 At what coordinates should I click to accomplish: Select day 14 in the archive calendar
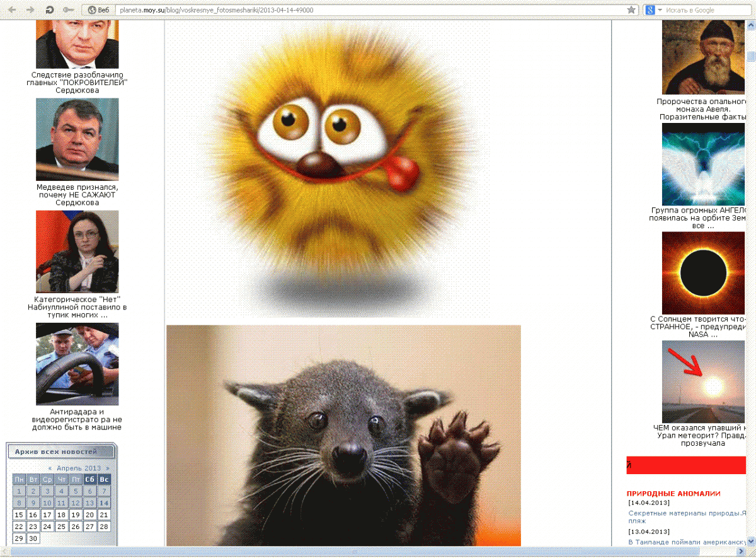coord(104,503)
